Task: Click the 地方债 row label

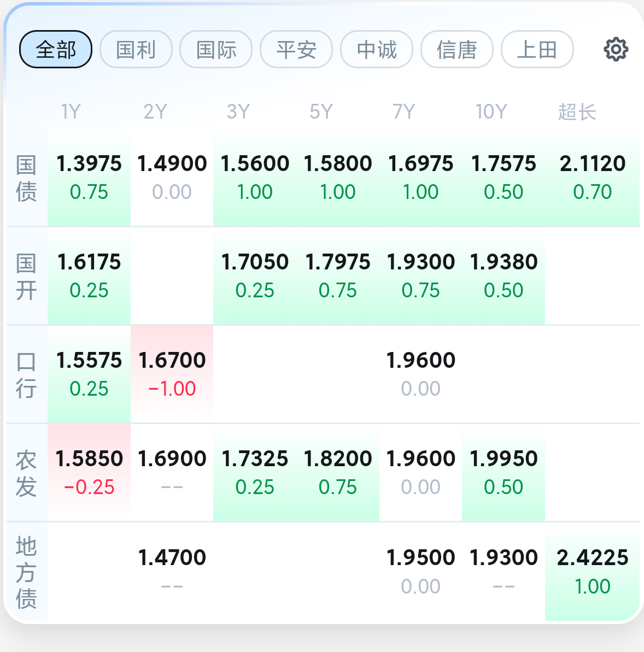Action: [26, 572]
